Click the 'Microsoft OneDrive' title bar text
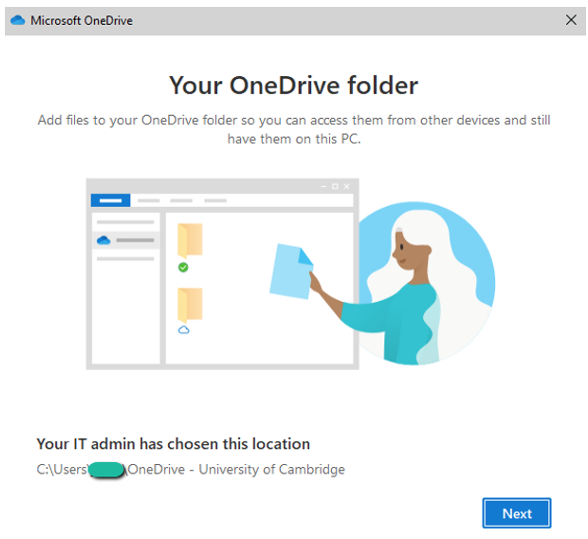Image resolution: width=588 pixels, height=539 pixels. click(x=81, y=20)
